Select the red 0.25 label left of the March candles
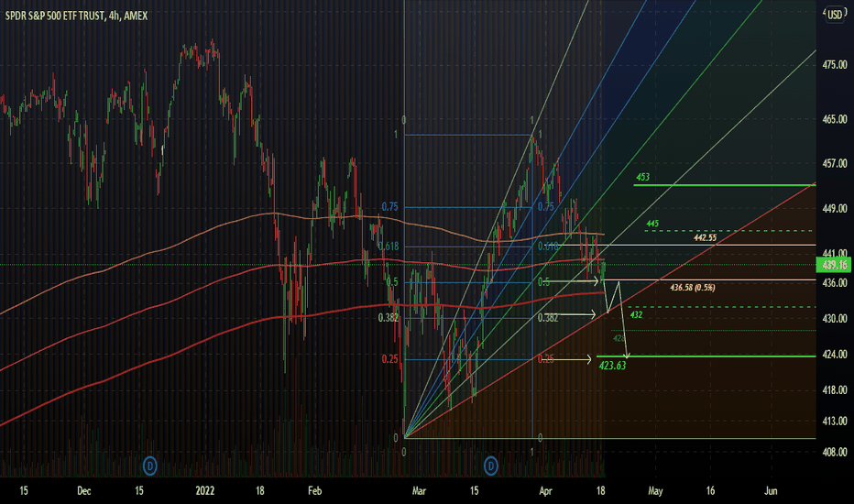Image resolution: width=854 pixels, height=504 pixels. point(389,359)
